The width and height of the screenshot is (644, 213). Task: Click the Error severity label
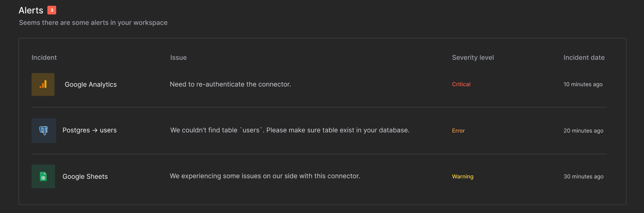458,131
